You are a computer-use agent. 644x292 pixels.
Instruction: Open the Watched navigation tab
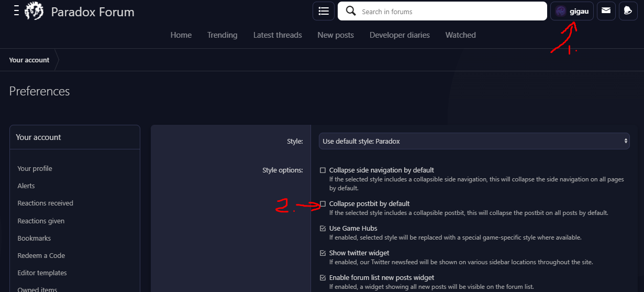(460, 35)
